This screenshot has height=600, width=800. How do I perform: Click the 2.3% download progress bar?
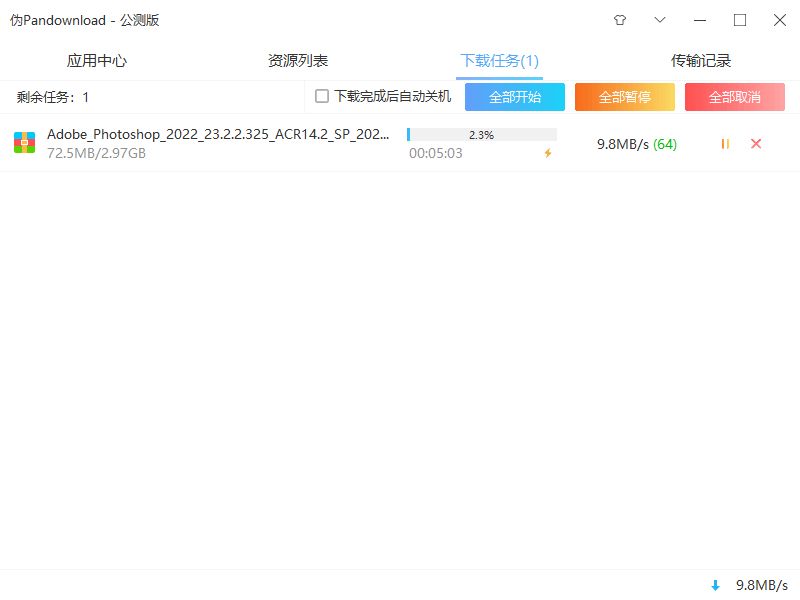tap(482, 135)
